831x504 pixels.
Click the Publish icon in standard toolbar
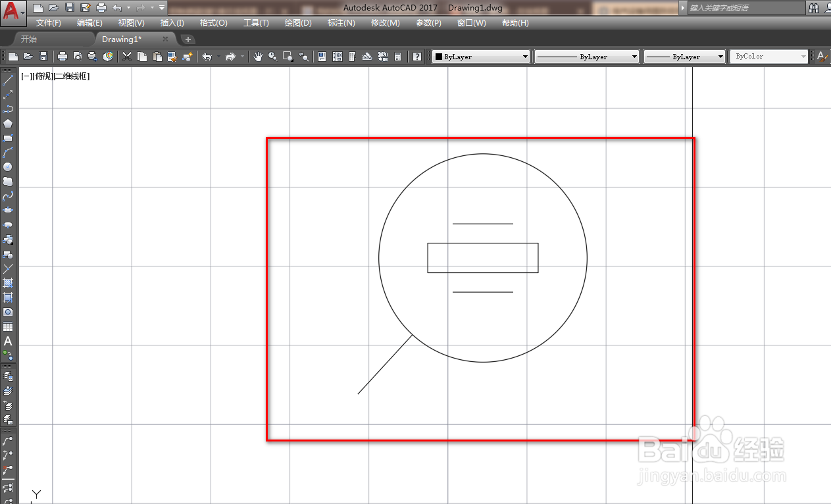pyautogui.click(x=93, y=57)
